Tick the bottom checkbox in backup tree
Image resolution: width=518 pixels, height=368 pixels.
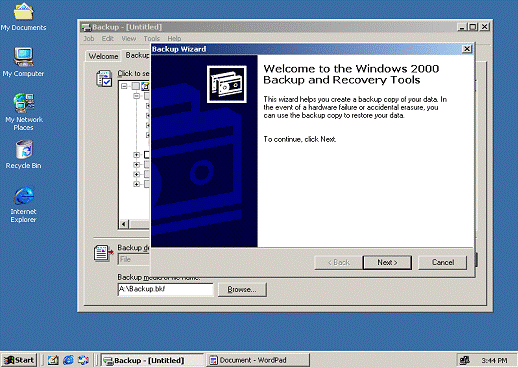(x=147, y=184)
